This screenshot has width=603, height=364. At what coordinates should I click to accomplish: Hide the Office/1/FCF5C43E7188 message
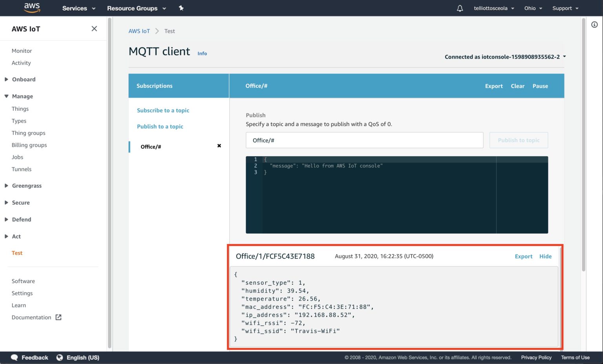545,257
